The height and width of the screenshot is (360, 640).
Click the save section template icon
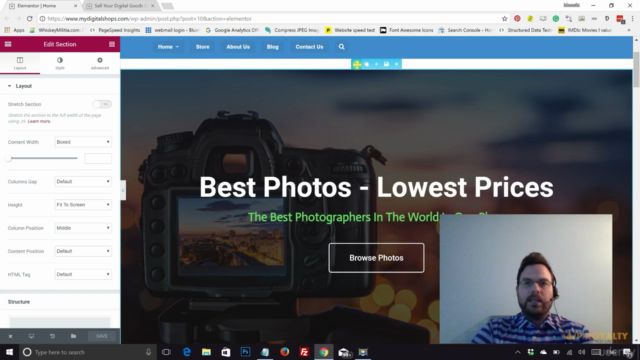pos(386,64)
